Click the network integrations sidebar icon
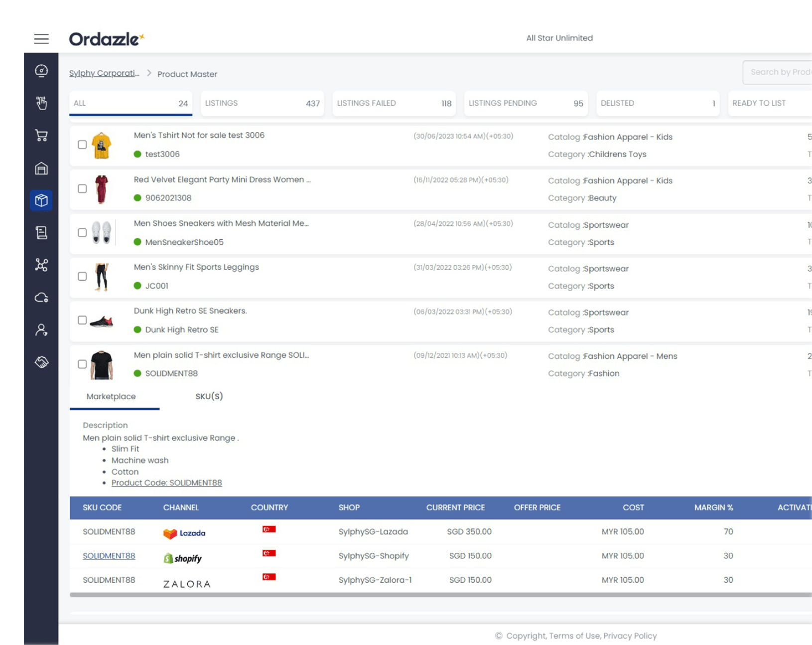812x645 pixels. [x=41, y=265]
